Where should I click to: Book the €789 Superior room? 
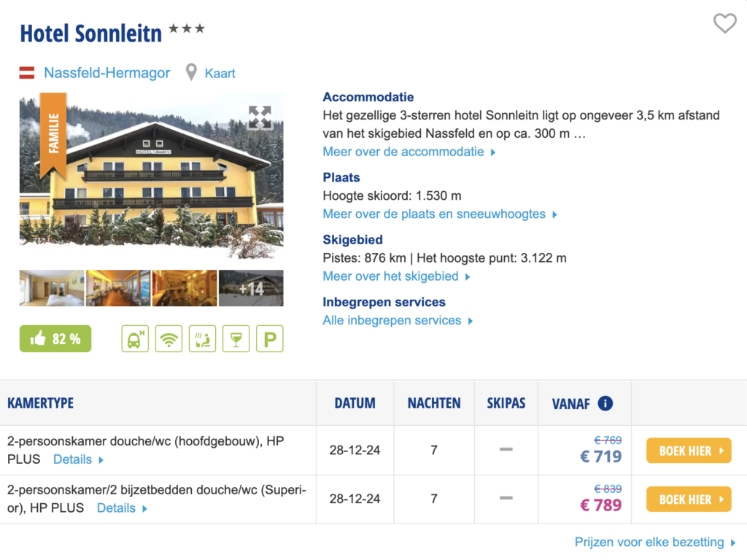pyautogui.click(x=688, y=499)
